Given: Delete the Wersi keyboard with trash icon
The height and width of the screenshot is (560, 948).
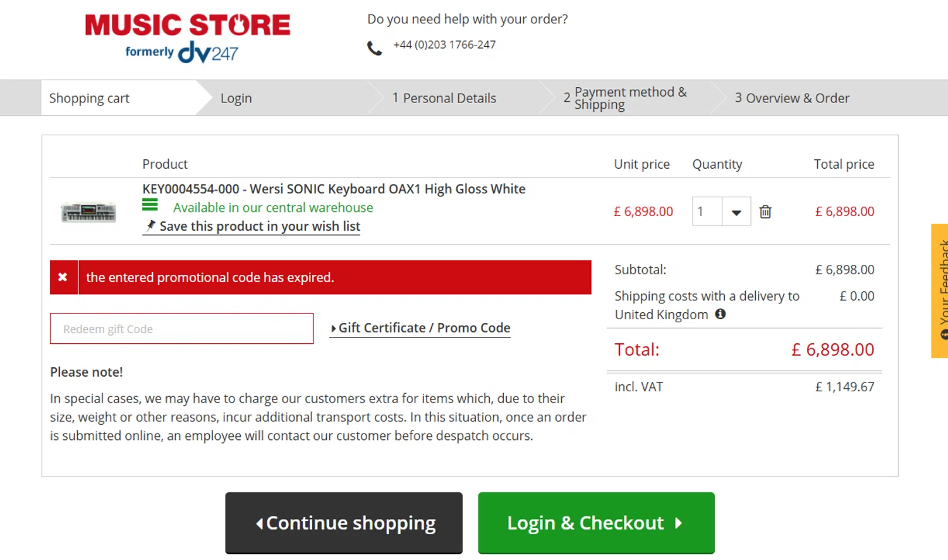Looking at the screenshot, I should point(765,212).
